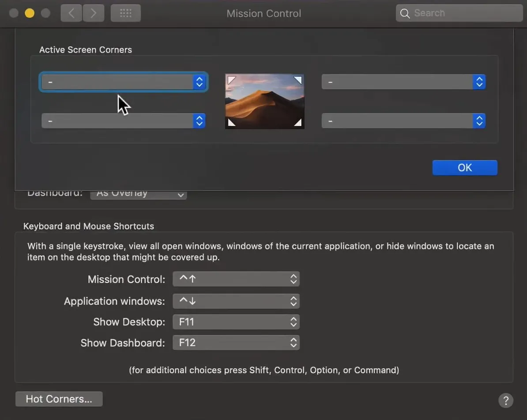The width and height of the screenshot is (527, 420).
Task: Open the top-left screen corner dropdown
Action: click(123, 82)
